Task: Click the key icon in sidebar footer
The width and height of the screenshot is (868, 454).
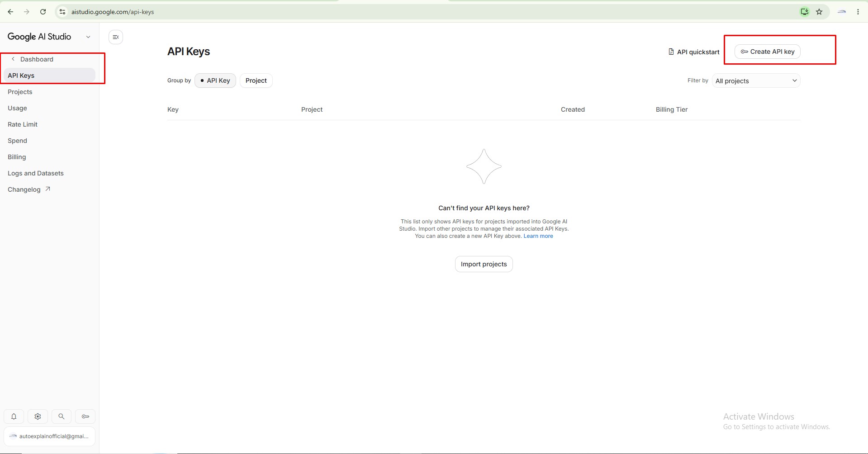Action: (x=85, y=416)
